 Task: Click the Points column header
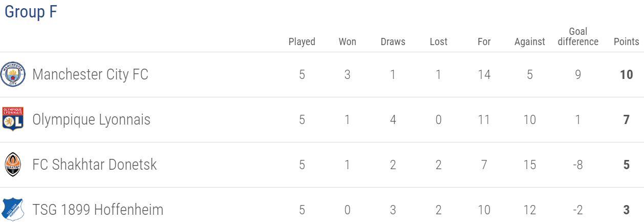click(627, 42)
